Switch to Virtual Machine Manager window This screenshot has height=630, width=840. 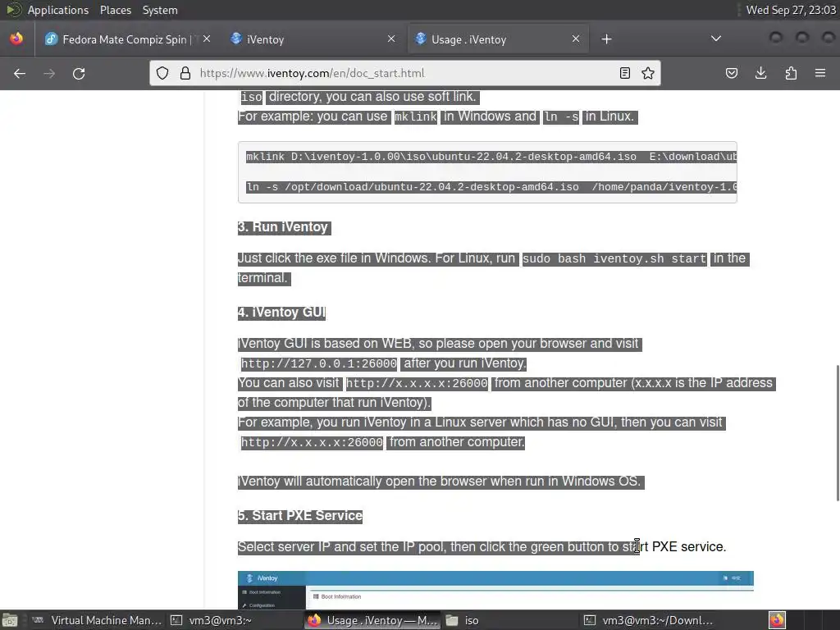coord(97,620)
